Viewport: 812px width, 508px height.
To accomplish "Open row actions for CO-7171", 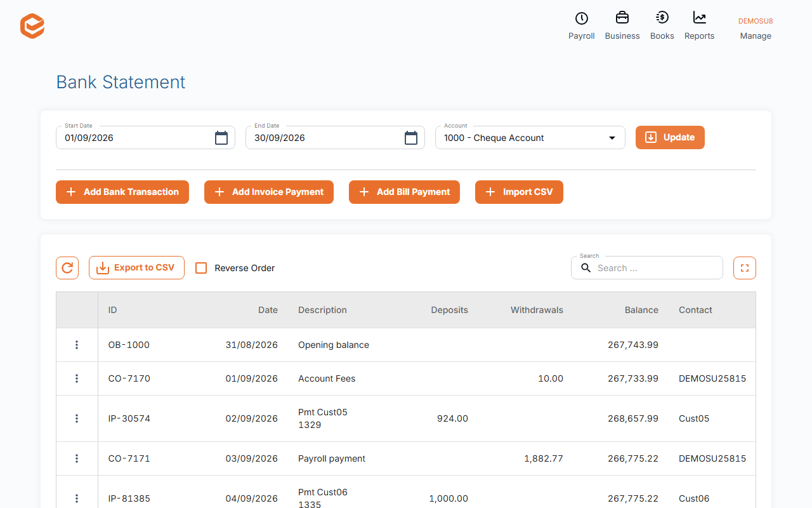I will tap(77, 458).
